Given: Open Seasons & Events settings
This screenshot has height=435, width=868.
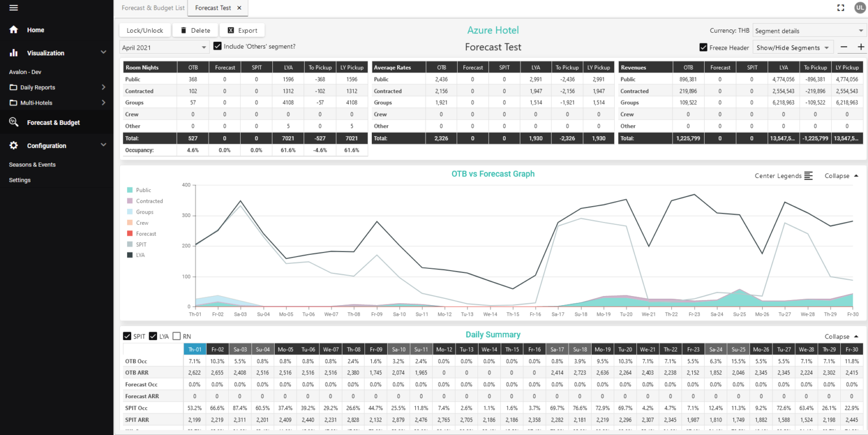Looking at the screenshot, I should pos(33,164).
